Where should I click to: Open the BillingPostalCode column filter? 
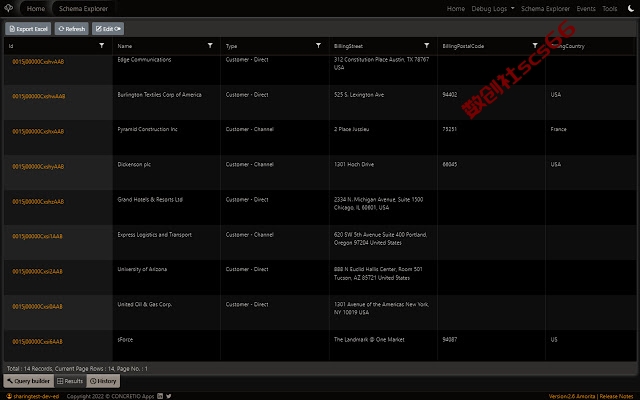pyautogui.click(x=535, y=46)
